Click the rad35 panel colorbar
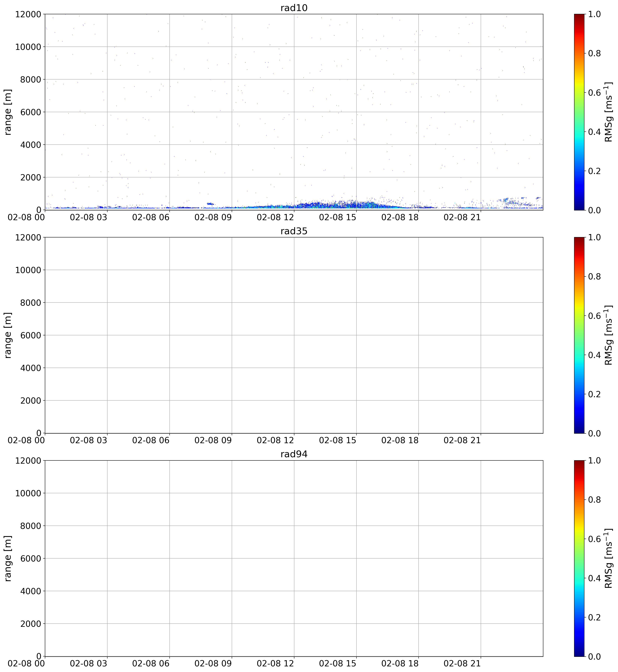The width and height of the screenshot is (618, 672). pos(579,335)
